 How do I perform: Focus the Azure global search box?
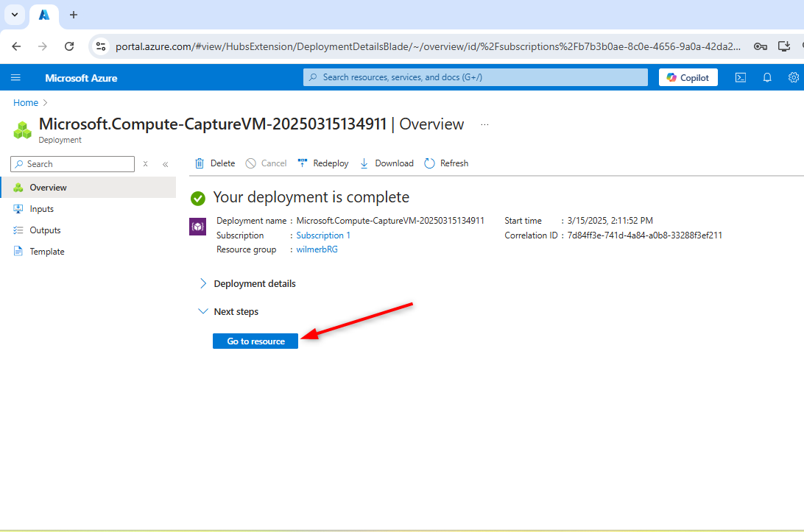point(476,77)
